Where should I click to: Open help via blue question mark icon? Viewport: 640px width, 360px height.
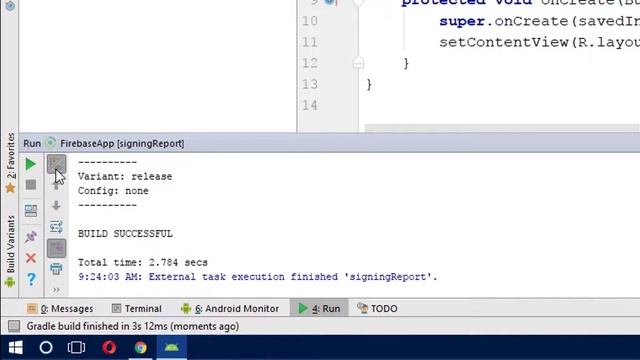coord(31,279)
